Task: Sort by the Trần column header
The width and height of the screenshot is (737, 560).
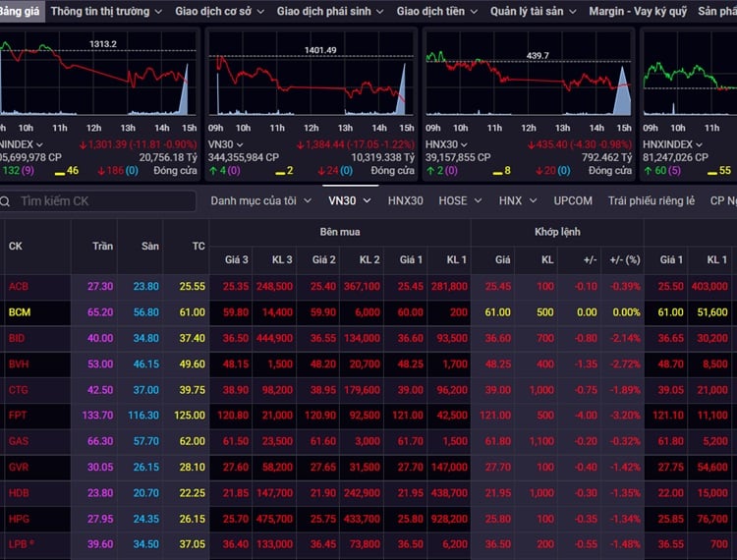Action: click(x=102, y=247)
